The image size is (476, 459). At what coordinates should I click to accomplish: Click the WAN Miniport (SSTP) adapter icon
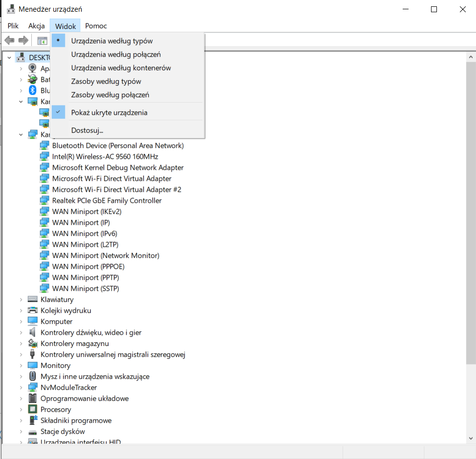tap(44, 288)
